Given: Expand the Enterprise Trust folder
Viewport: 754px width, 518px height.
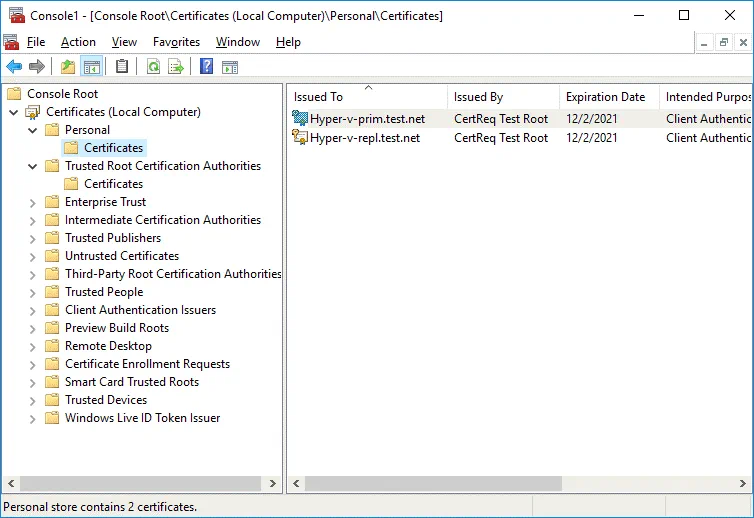Looking at the screenshot, I should [x=33, y=202].
